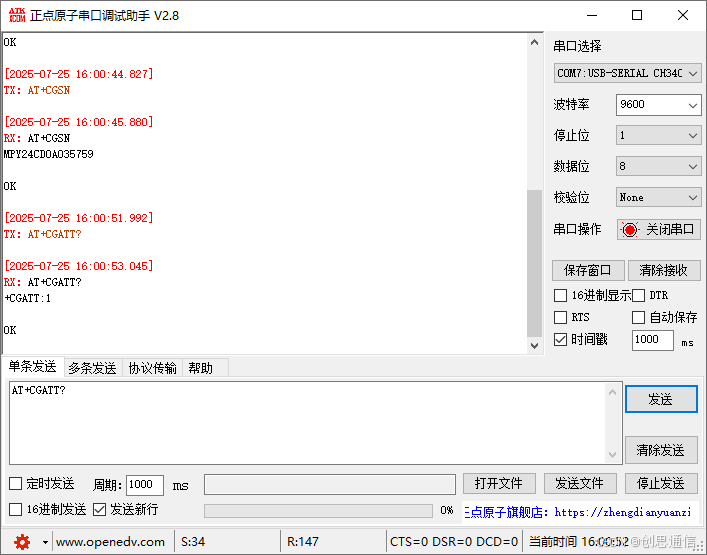Click the receive area scroll up arrow
Viewport: 707px width, 555px height.
click(535, 43)
